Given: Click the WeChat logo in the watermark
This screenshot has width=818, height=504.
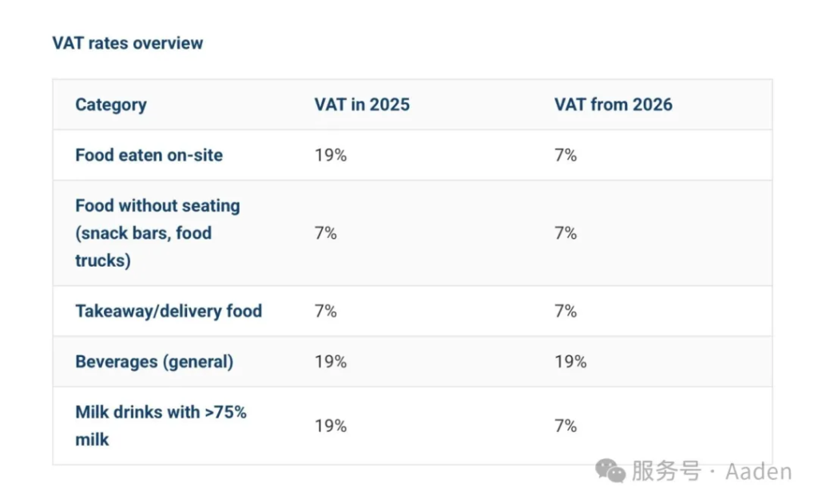Looking at the screenshot, I should pos(611,470).
